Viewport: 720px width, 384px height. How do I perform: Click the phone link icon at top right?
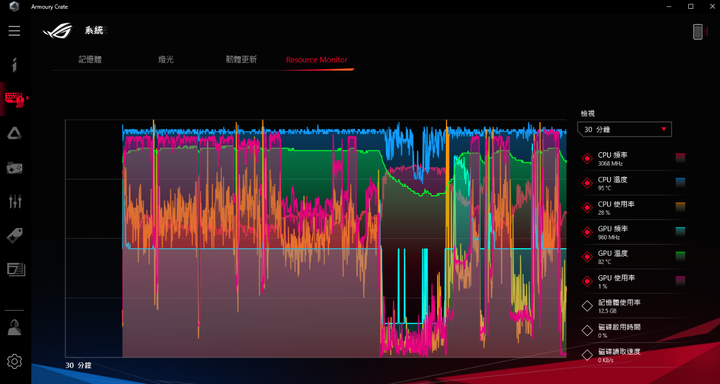pos(698,32)
